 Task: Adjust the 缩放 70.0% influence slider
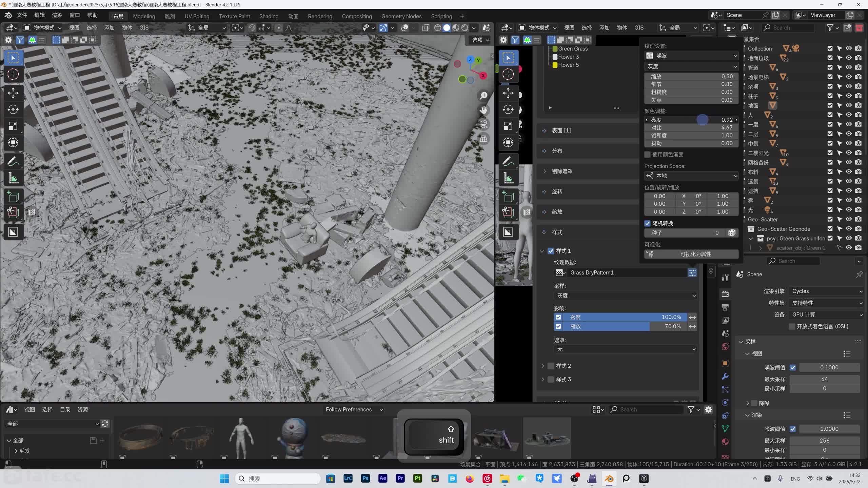(x=625, y=326)
